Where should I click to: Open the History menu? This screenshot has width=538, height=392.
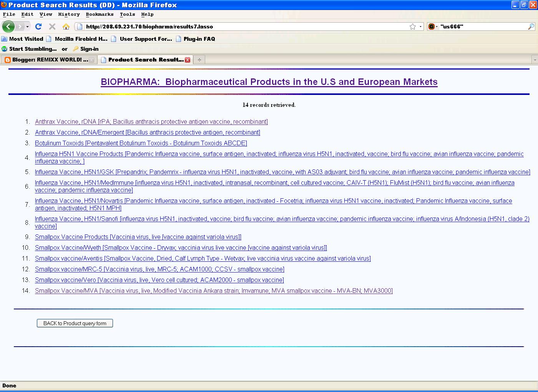69,14
